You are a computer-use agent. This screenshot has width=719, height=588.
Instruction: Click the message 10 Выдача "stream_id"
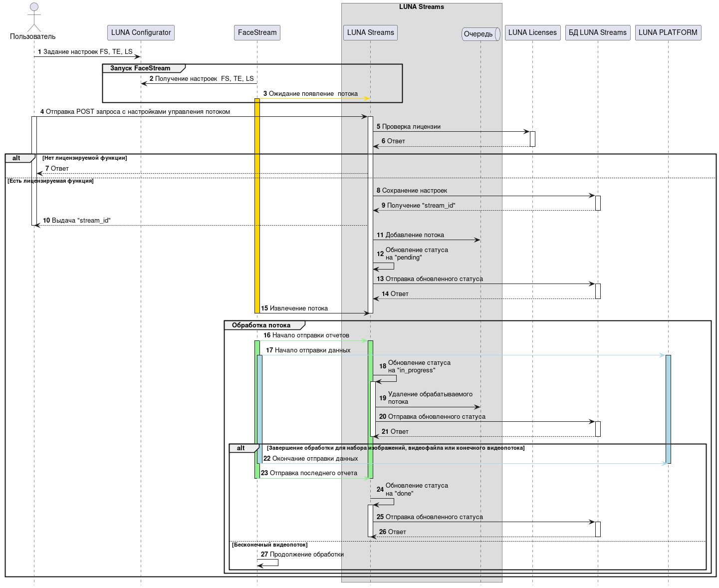tap(77, 221)
